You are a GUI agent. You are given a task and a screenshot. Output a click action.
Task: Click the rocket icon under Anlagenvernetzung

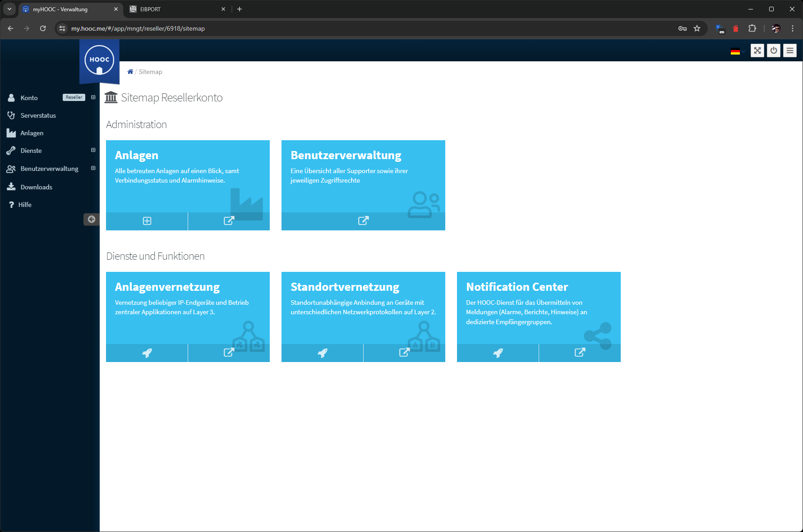tap(147, 353)
